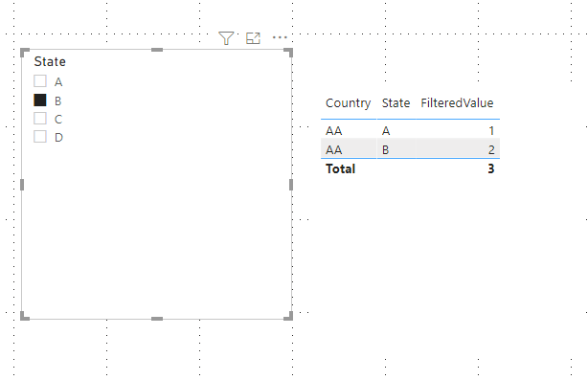Grab slicer top-right corner resize handle
Screen dimensions: 588x380
coord(288,53)
